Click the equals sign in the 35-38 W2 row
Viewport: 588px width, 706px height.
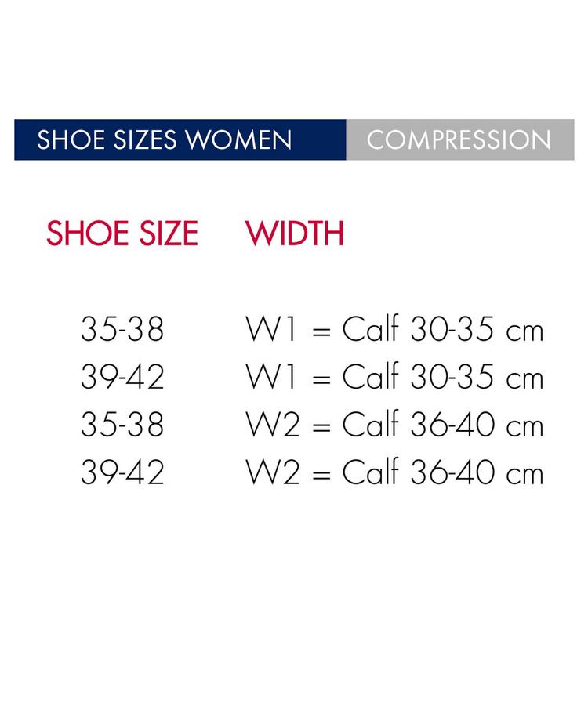(x=321, y=427)
